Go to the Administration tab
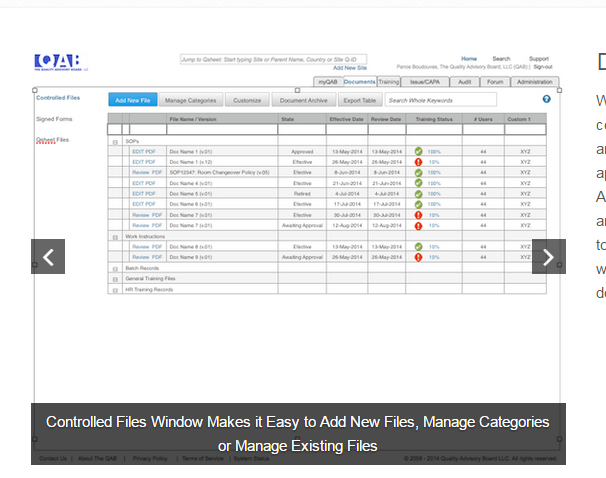The height and width of the screenshot is (478, 606). [x=535, y=82]
